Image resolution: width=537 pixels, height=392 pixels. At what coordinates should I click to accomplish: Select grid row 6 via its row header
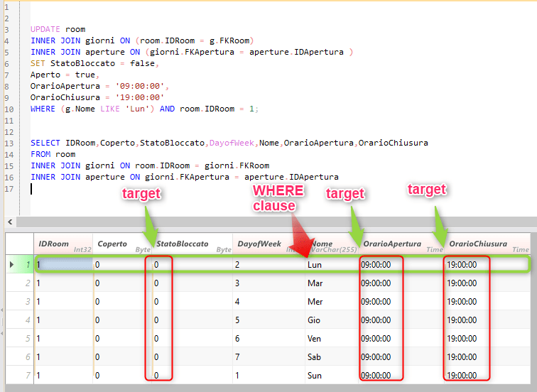tap(19, 357)
